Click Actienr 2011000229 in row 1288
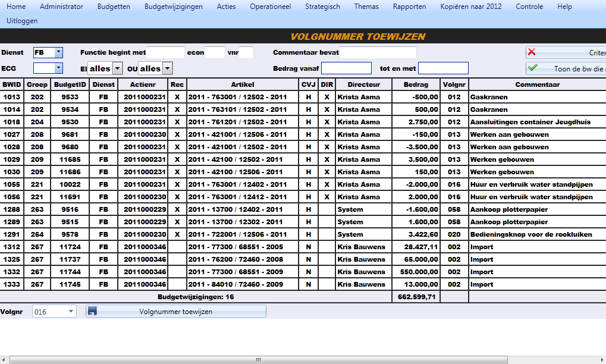This screenshot has width=606, height=364. coord(143,209)
